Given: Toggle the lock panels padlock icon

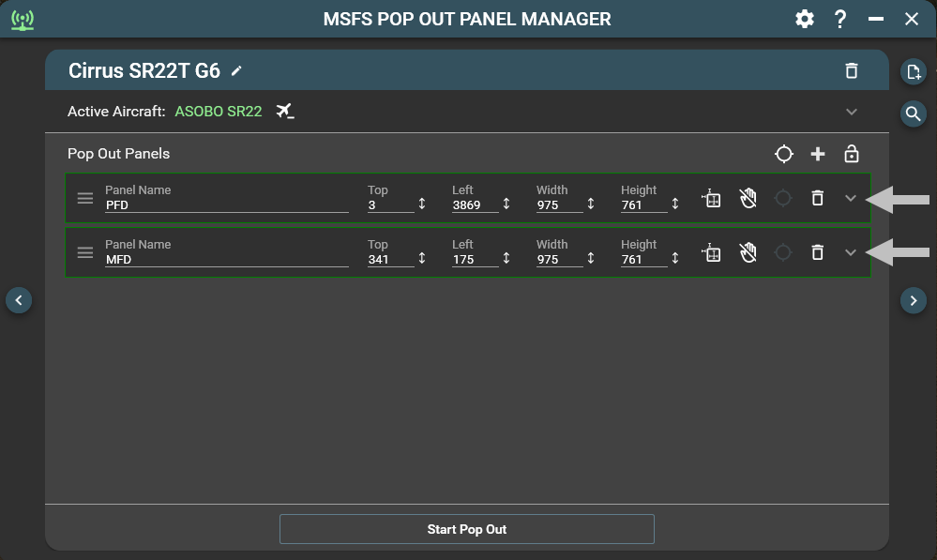Looking at the screenshot, I should pyautogui.click(x=851, y=154).
